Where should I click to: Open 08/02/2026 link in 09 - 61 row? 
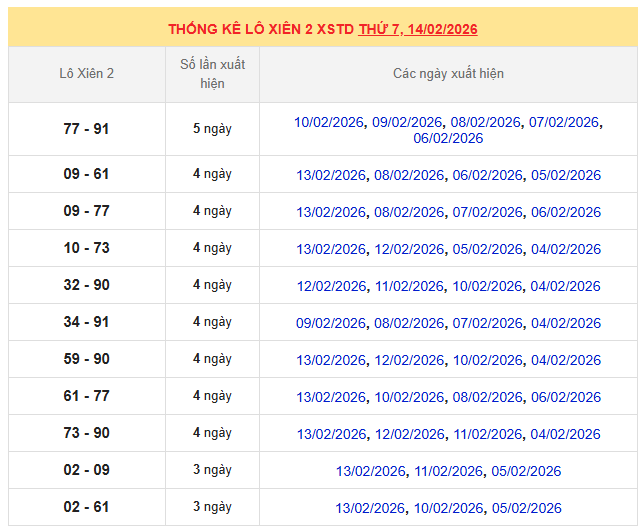tap(409, 175)
